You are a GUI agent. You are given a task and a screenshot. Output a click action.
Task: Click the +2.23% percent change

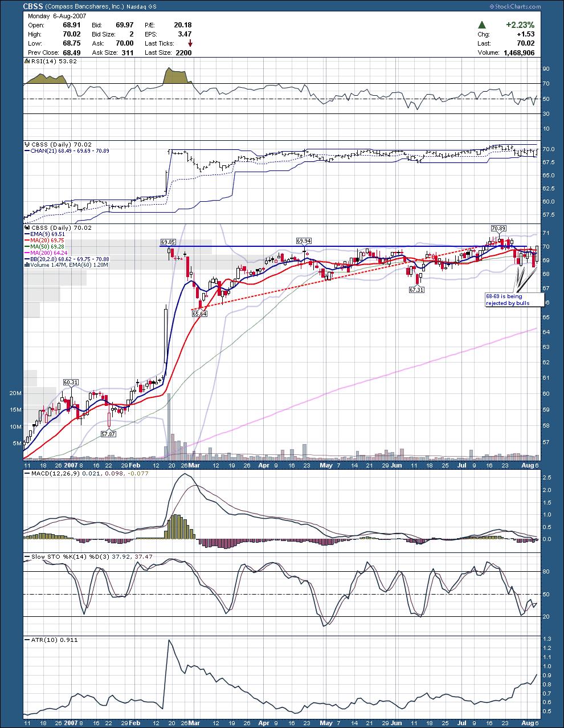coord(519,25)
